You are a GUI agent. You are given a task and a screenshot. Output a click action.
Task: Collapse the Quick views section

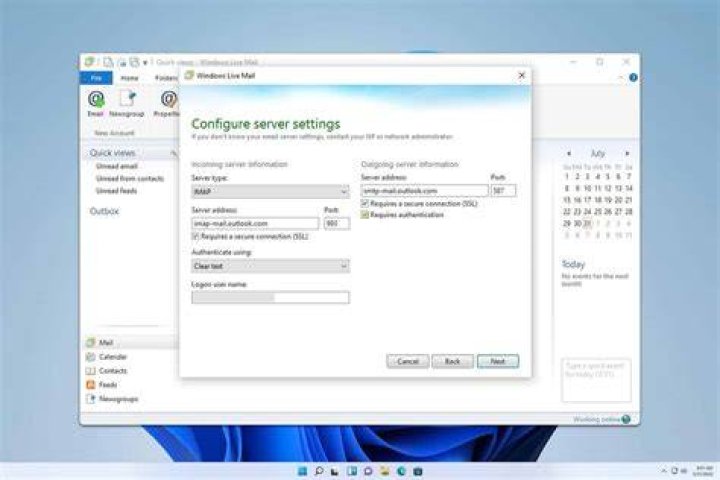coord(174,153)
